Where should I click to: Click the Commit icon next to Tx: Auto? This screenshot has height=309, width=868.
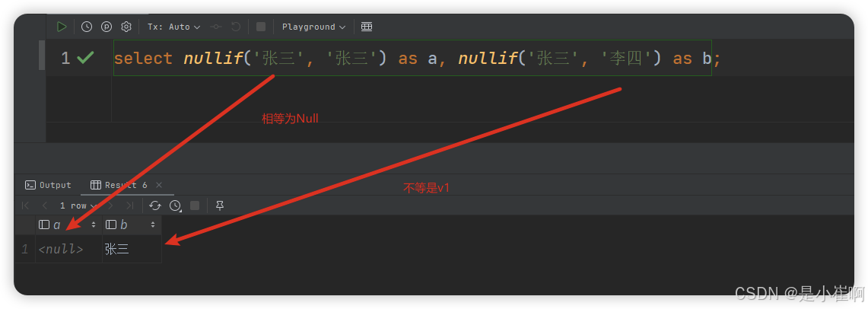click(x=216, y=27)
